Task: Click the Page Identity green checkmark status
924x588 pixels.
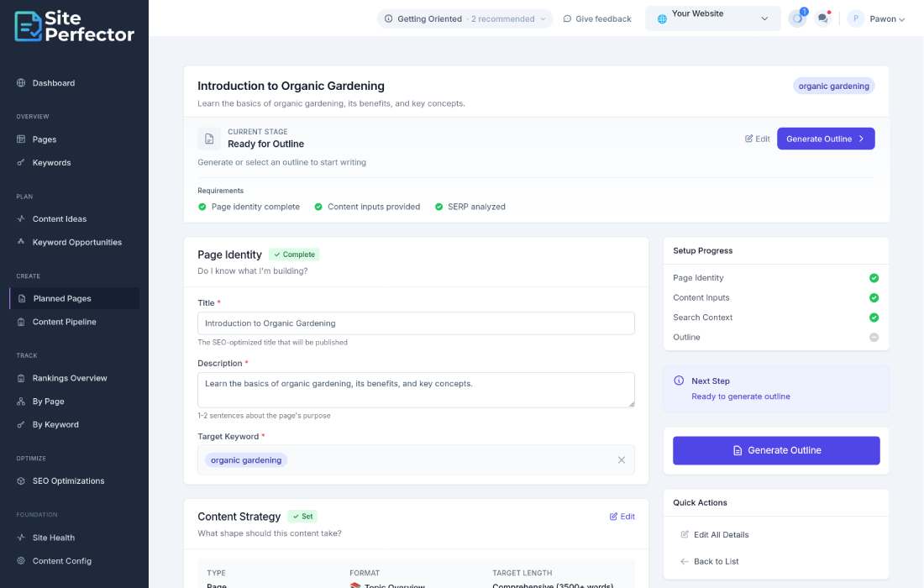Action: coord(874,278)
